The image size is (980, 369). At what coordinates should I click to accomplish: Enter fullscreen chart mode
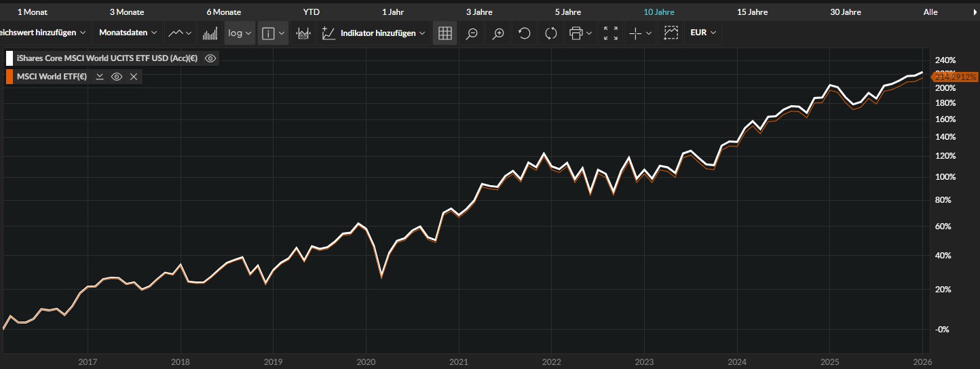[610, 33]
